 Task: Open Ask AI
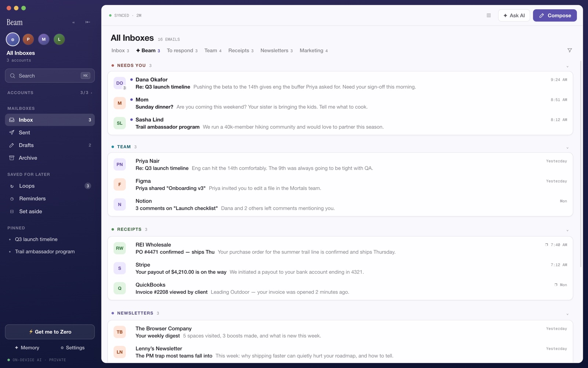tap(514, 15)
